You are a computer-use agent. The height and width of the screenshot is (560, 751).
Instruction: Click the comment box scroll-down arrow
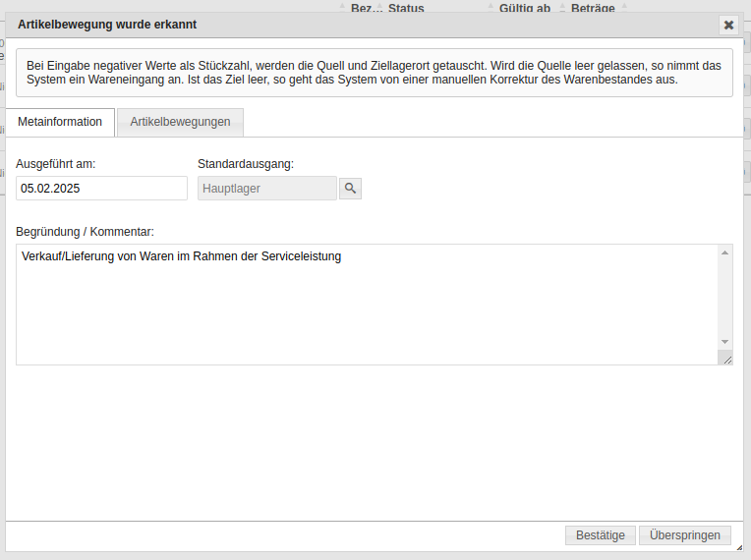pyautogui.click(x=725, y=342)
